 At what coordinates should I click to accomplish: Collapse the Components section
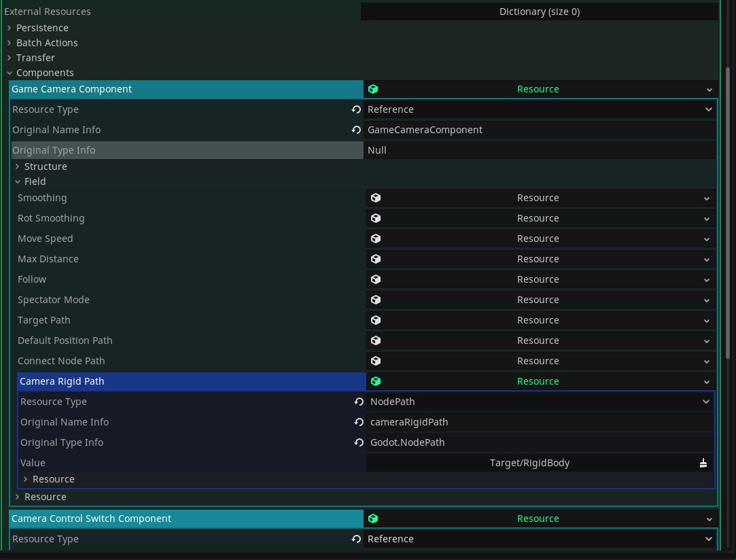coord(10,73)
